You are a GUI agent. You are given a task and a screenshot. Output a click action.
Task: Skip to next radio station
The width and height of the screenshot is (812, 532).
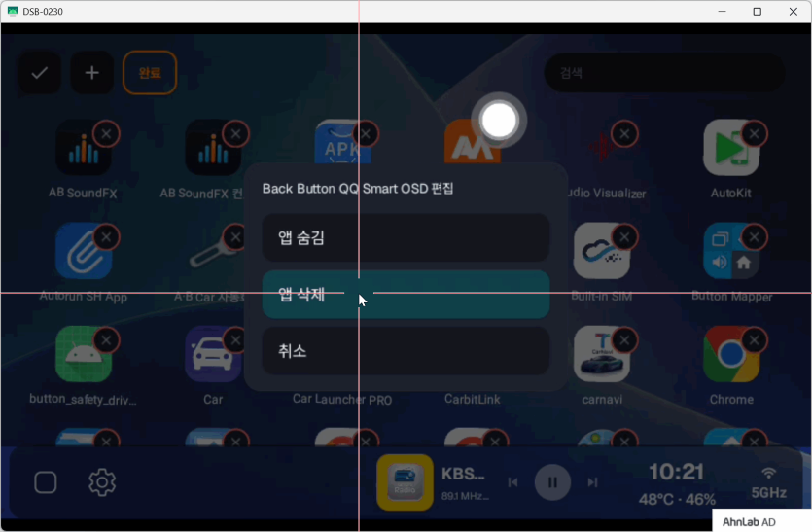coord(592,482)
